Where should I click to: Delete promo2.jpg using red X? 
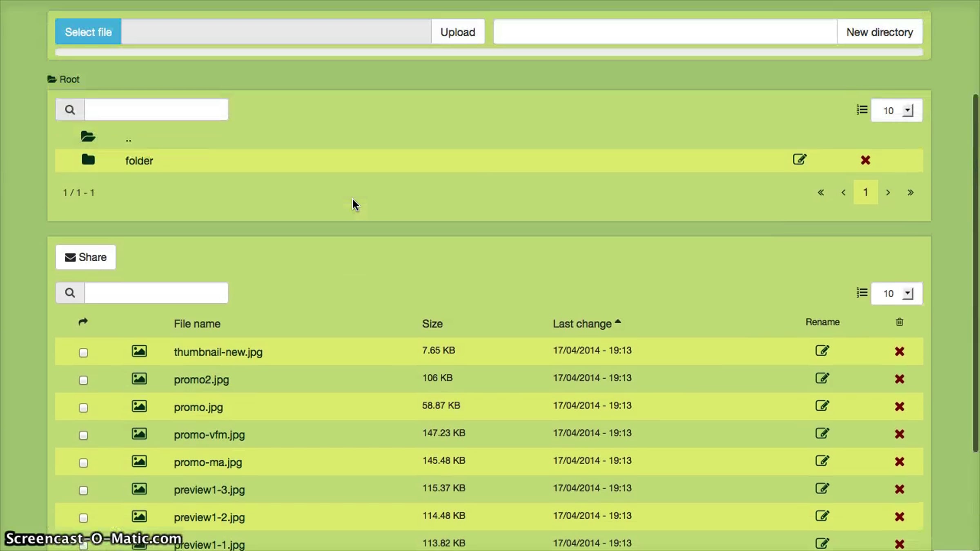[x=899, y=379]
